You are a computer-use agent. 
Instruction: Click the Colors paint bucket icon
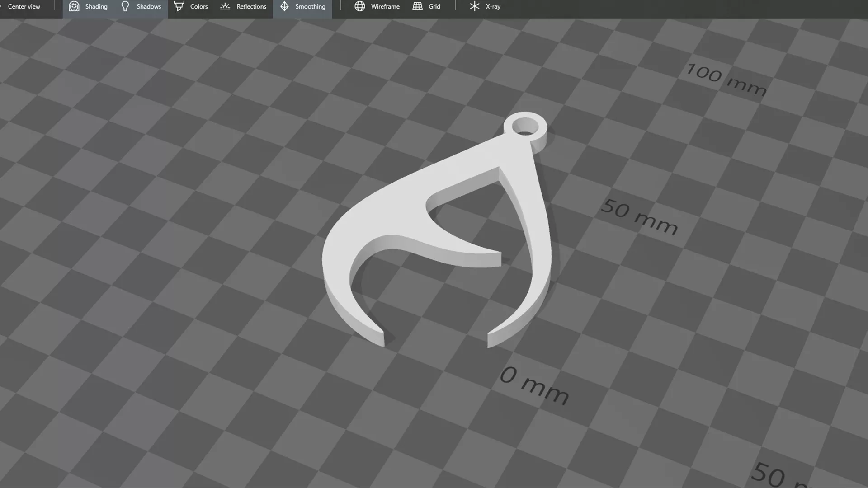pos(179,6)
